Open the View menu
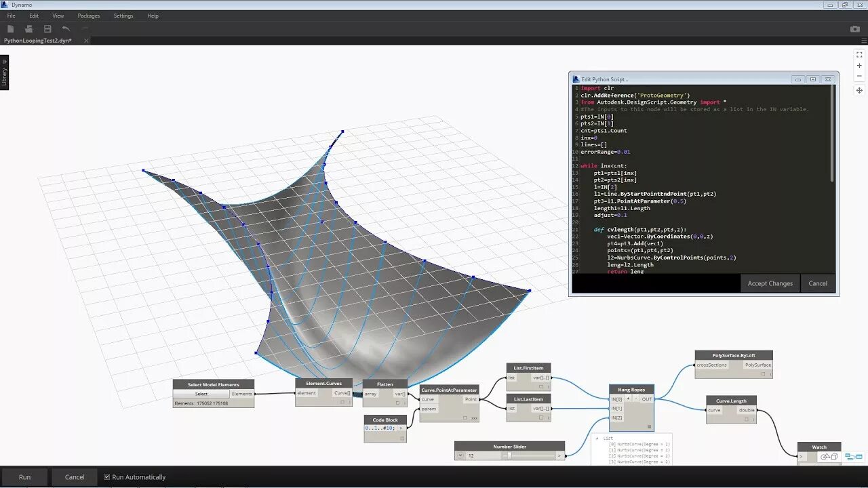 point(58,16)
